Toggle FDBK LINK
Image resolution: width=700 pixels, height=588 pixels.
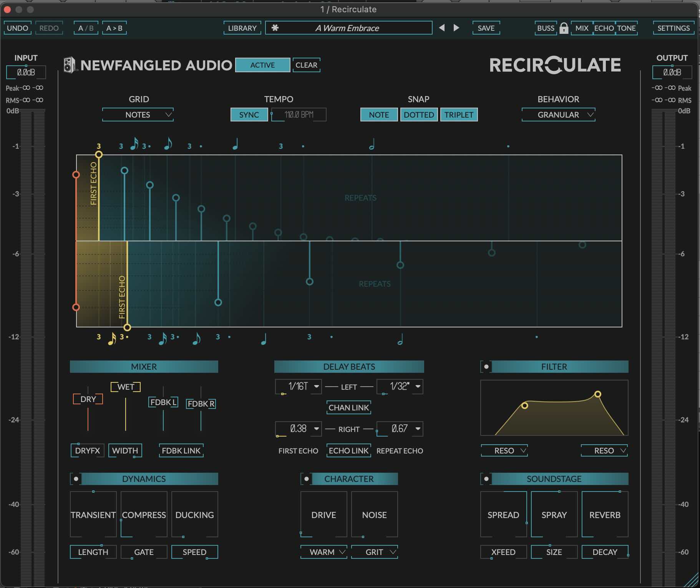click(181, 450)
